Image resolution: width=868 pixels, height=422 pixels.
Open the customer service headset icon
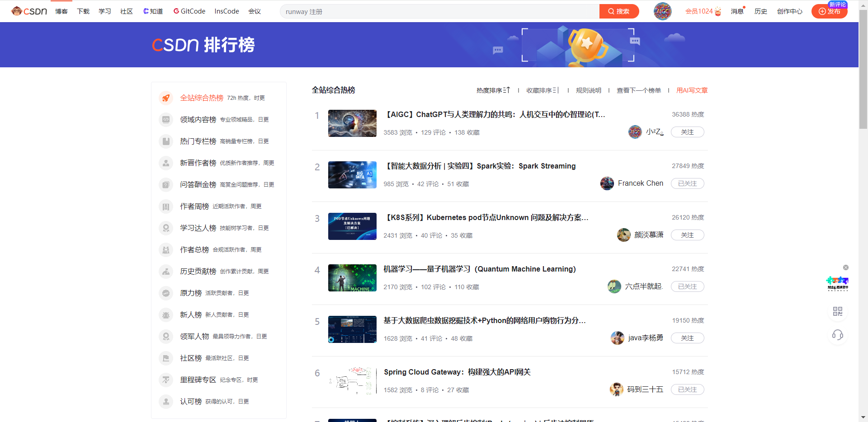pyautogui.click(x=838, y=335)
